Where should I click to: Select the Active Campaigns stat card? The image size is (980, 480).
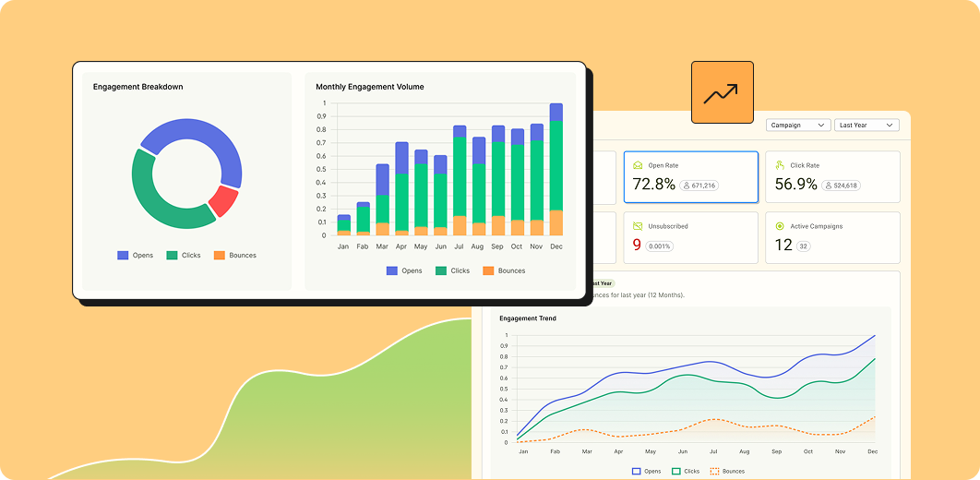pos(831,237)
